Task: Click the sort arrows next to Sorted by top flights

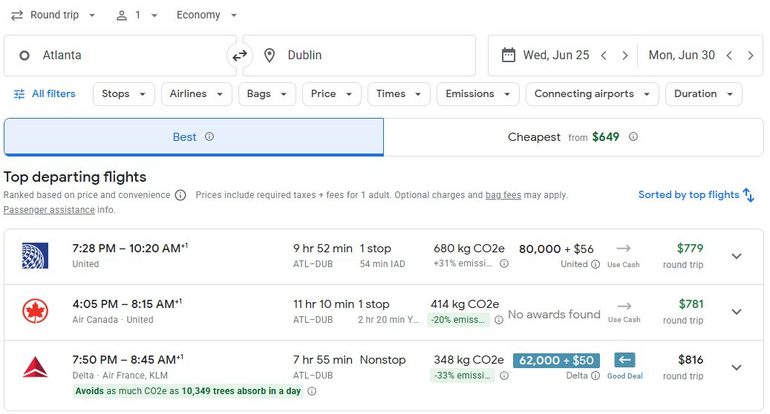Action: (748, 195)
